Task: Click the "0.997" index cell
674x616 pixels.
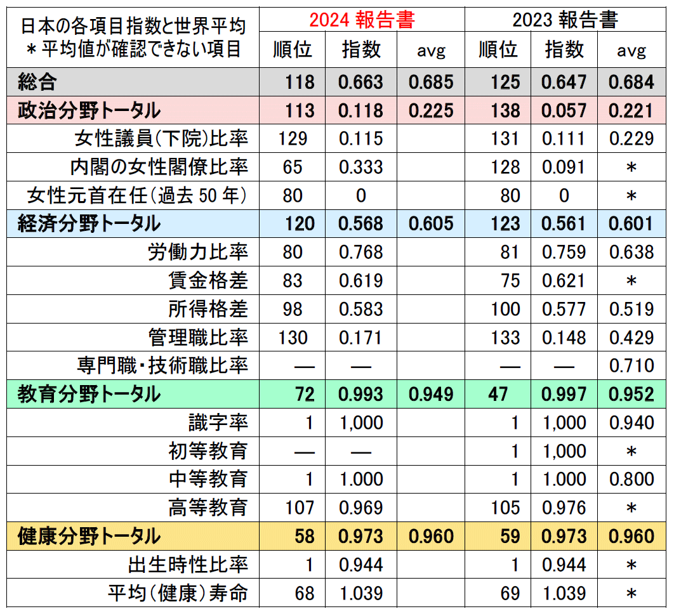Action: [564, 395]
